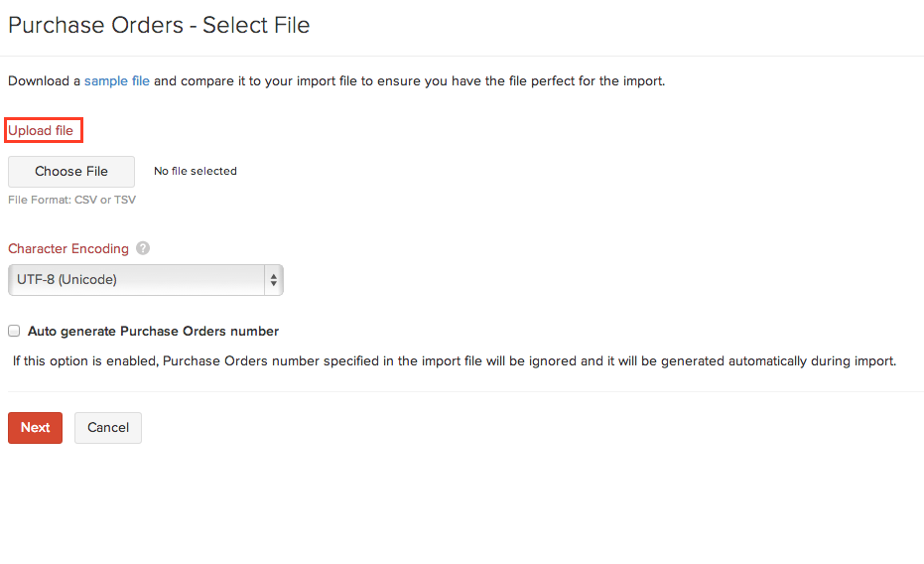The width and height of the screenshot is (924, 564).
Task: Click the 'Download a' instruction sentence
Action: [x=44, y=80]
